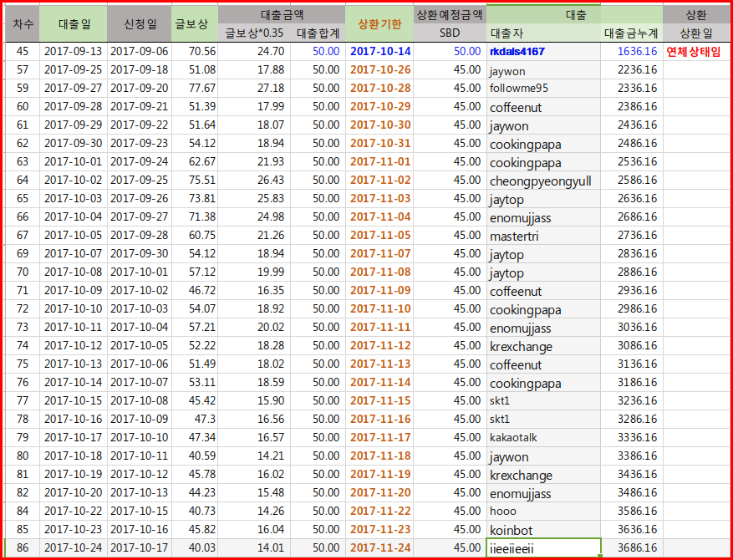This screenshot has width=733, height=560.
Task: Click the 글보상 column header
Action: (x=195, y=24)
